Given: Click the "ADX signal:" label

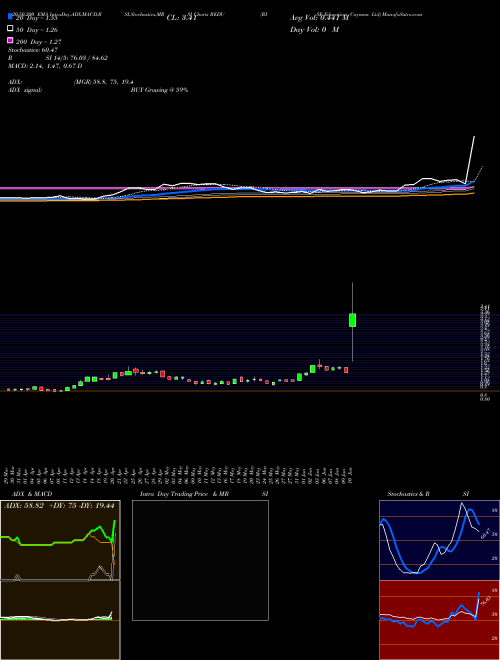Looking at the screenshot, I should [x=25, y=90].
